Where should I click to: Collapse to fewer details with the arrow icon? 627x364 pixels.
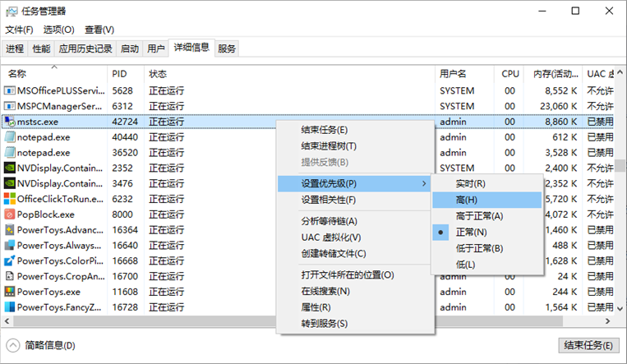coord(13,345)
